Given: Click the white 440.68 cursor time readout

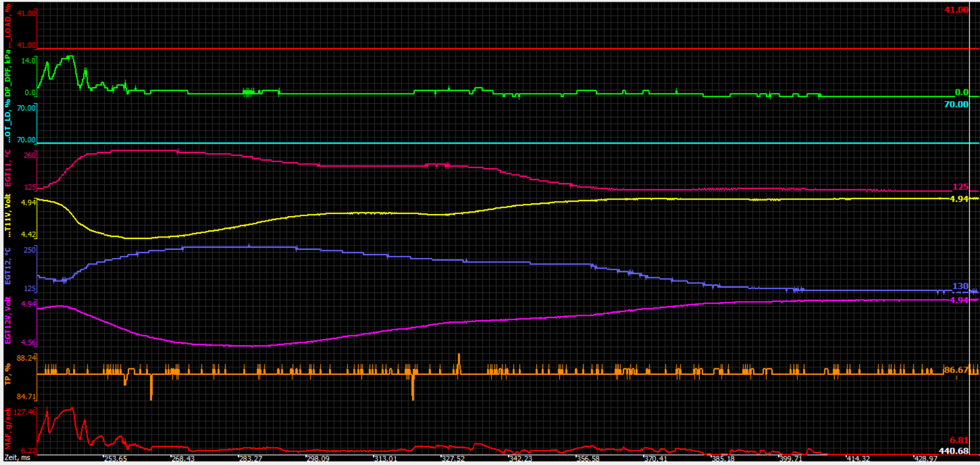Looking at the screenshot, I should point(954,451).
